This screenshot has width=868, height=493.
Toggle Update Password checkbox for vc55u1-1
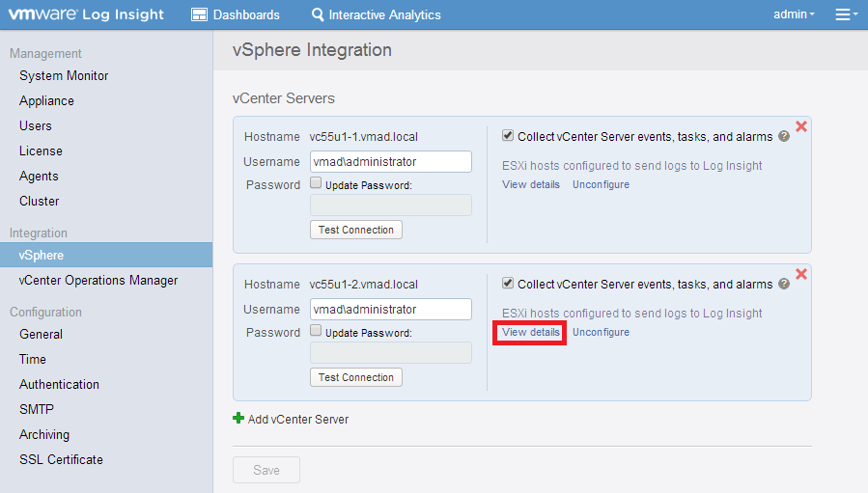[316, 183]
